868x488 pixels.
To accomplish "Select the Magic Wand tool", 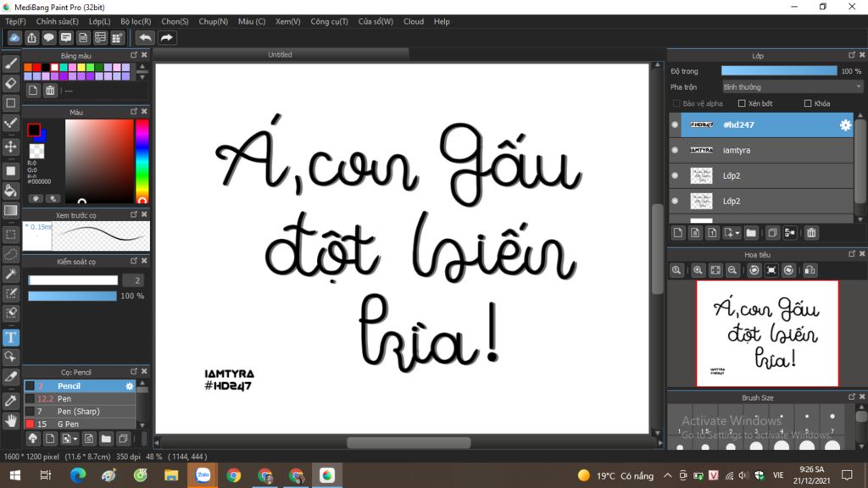I will click(10, 274).
